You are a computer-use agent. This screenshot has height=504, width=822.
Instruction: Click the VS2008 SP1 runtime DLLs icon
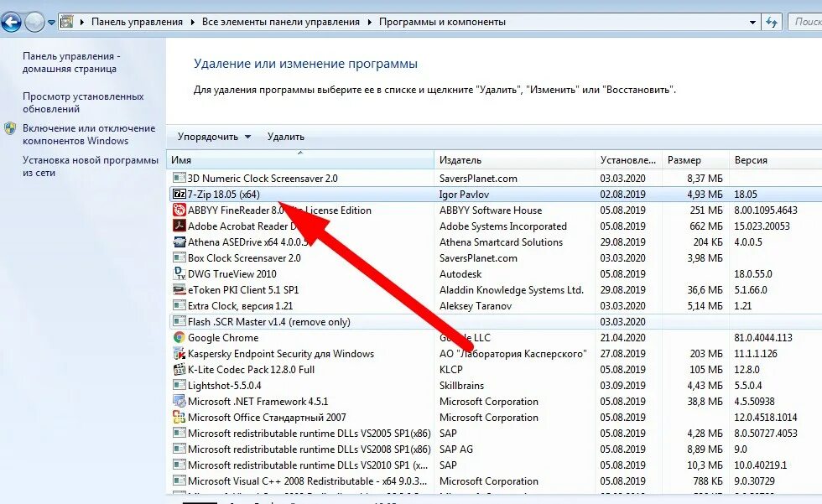click(x=179, y=449)
